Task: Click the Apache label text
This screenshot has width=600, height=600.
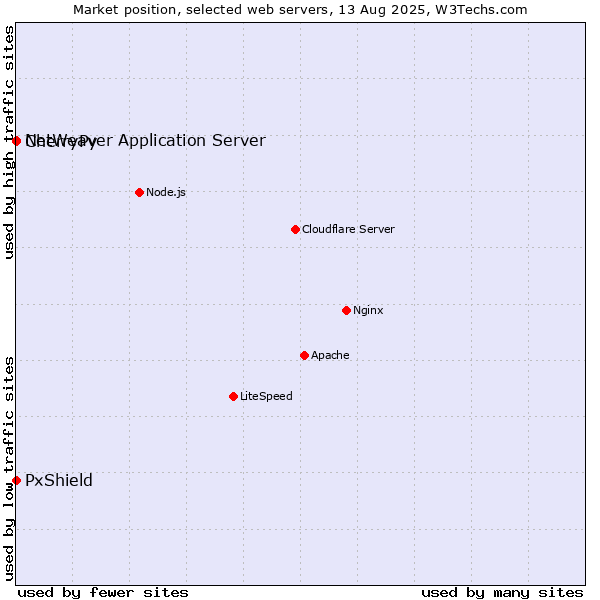Action: pyautogui.click(x=330, y=355)
